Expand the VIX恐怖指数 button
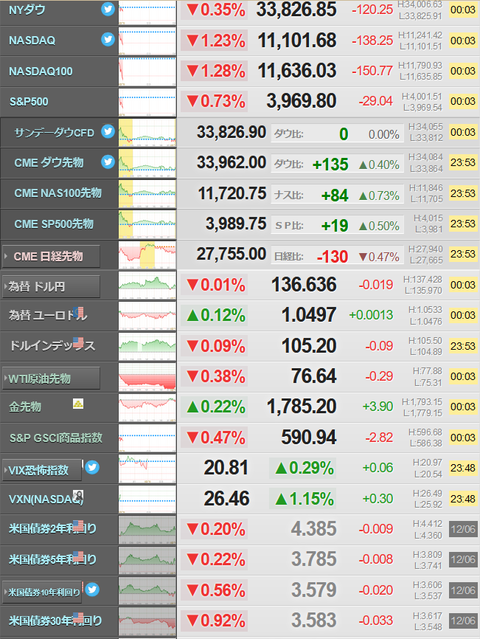Screen dimensions: 480x639 [x=42, y=470]
